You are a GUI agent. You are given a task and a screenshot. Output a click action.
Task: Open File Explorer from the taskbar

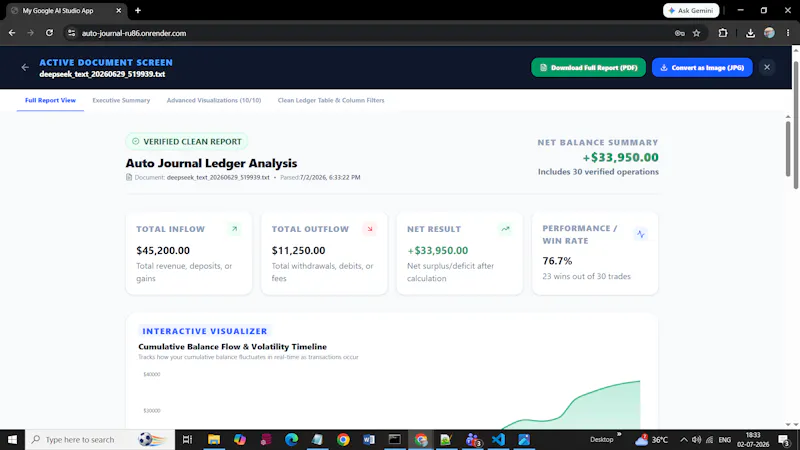pos(214,439)
